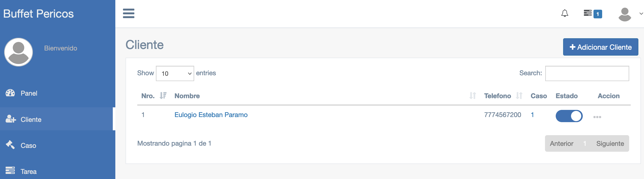Viewport: 644px width, 179px height.
Task: Click the case count link for Eulogio
Action: coord(532,115)
